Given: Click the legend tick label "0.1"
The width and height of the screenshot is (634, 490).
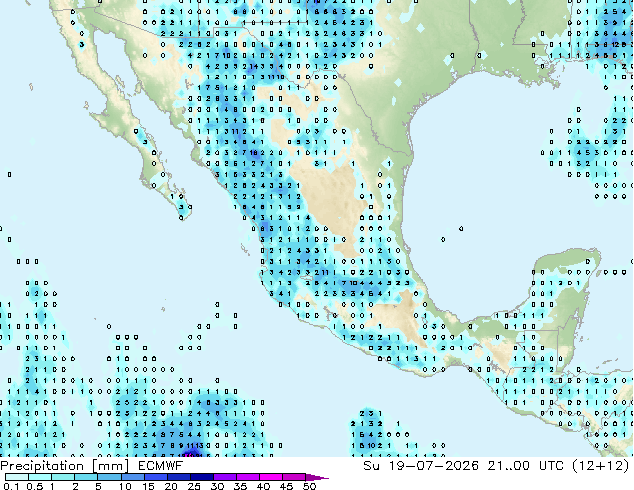Looking at the screenshot, I should (11, 486).
